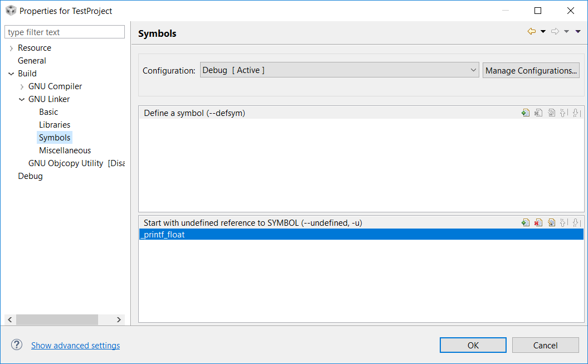Expand the GNU Compiler tree node
Screen dimensions: 588x364
click(22, 86)
